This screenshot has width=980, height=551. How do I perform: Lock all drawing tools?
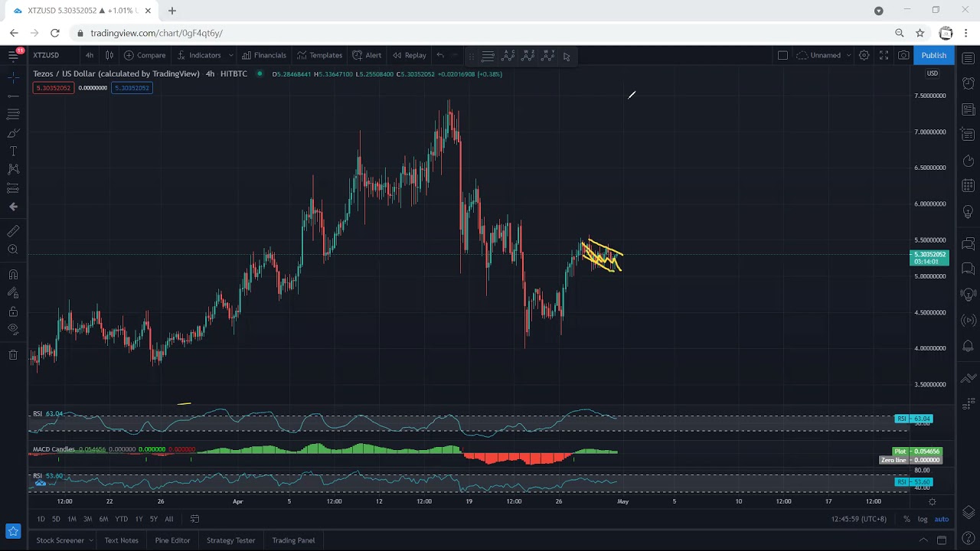[x=13, y=311]
